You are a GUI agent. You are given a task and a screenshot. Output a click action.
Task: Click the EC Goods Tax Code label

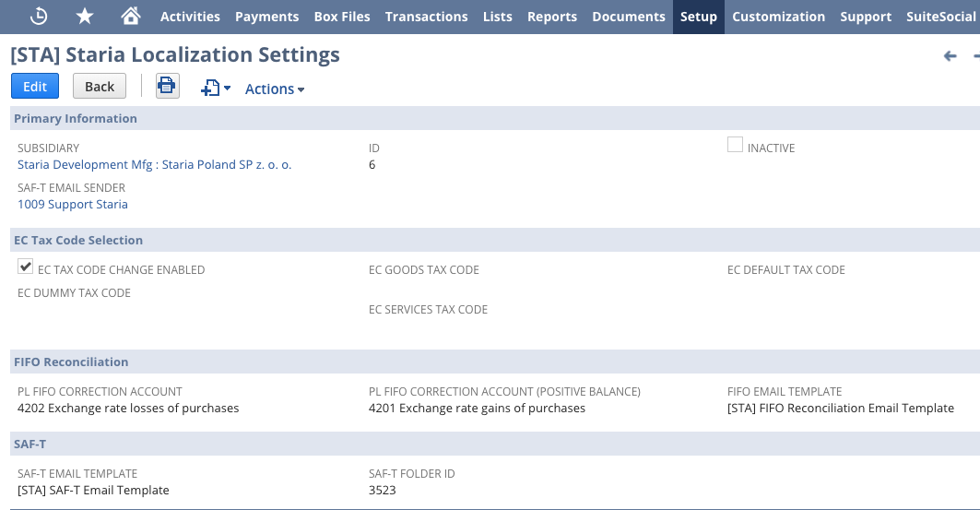[424, 270]
